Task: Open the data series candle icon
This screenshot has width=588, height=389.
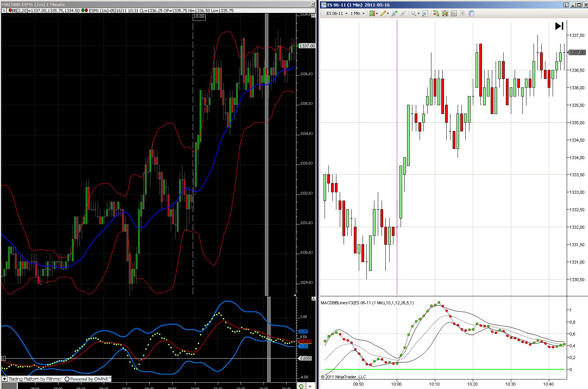Action: pos(445,13)
